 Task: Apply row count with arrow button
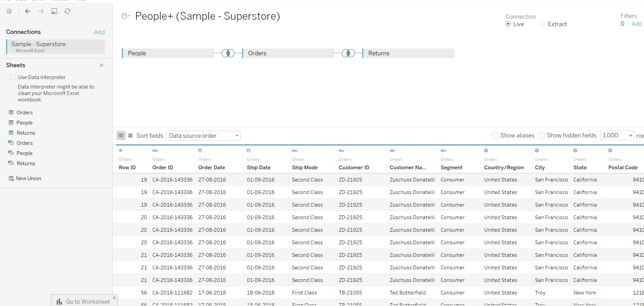[x=630, y=135]
